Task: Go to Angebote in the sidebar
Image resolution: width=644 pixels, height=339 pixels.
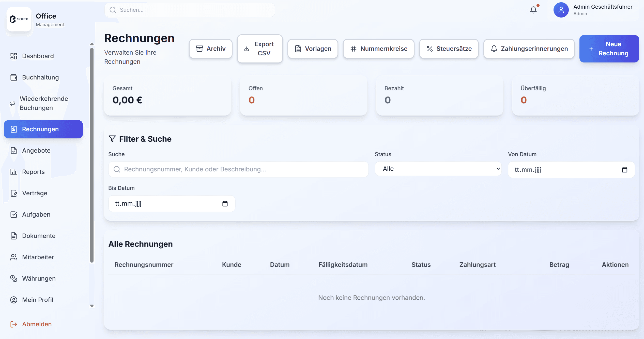Action: pos(36,151)
